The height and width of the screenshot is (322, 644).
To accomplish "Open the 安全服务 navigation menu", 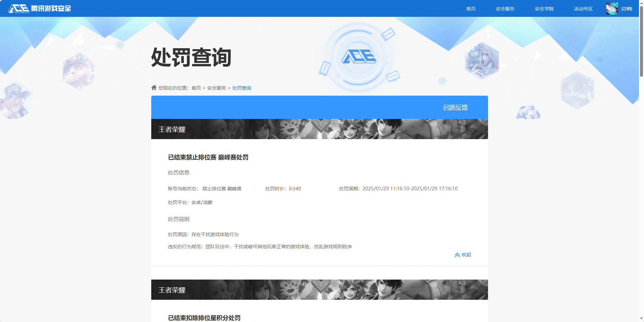I will (x=505, y=9).
